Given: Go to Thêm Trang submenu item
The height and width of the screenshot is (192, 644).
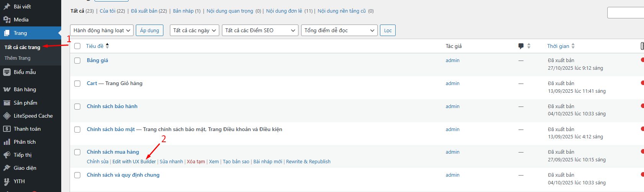Looking at the screenshot, I should click(18, 58).
